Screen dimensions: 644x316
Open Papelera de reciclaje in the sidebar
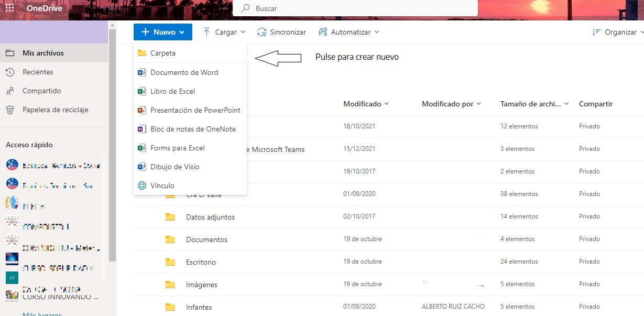[x=54, y=110]
